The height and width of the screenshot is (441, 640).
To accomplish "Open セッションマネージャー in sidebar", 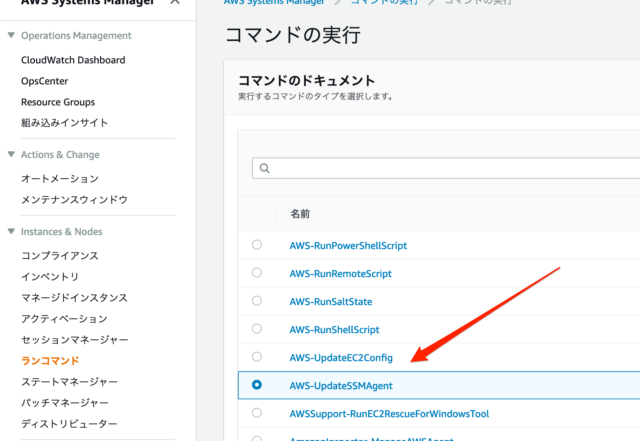I will click(75, 340).
